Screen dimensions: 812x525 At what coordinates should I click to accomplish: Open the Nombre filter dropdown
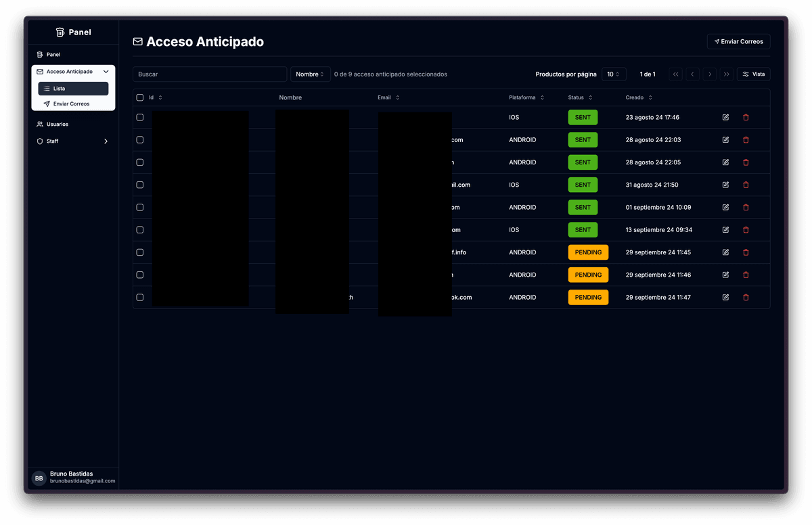(311, 74)
